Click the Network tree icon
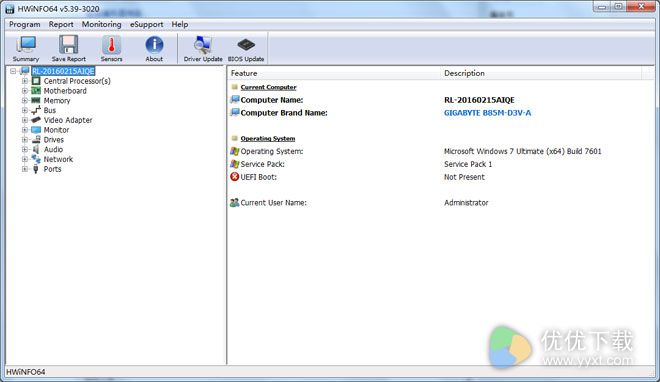The height and width of the screenshot is (382, 660). point(36,159)
